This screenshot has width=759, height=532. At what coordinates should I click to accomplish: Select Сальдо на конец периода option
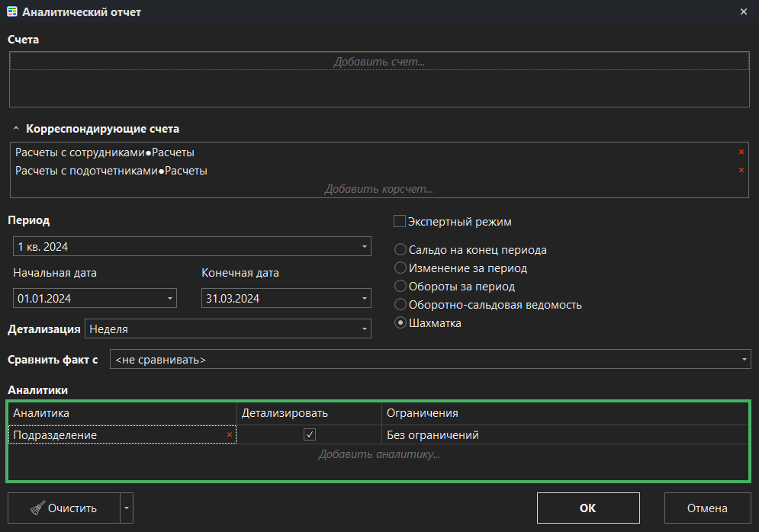400,250
